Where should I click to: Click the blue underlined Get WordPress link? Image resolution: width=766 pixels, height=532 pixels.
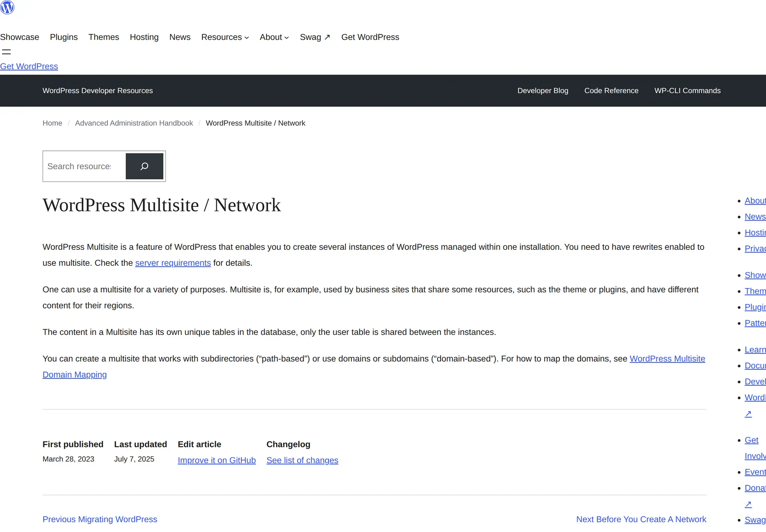pyautogui.click(x=29, y=66)
